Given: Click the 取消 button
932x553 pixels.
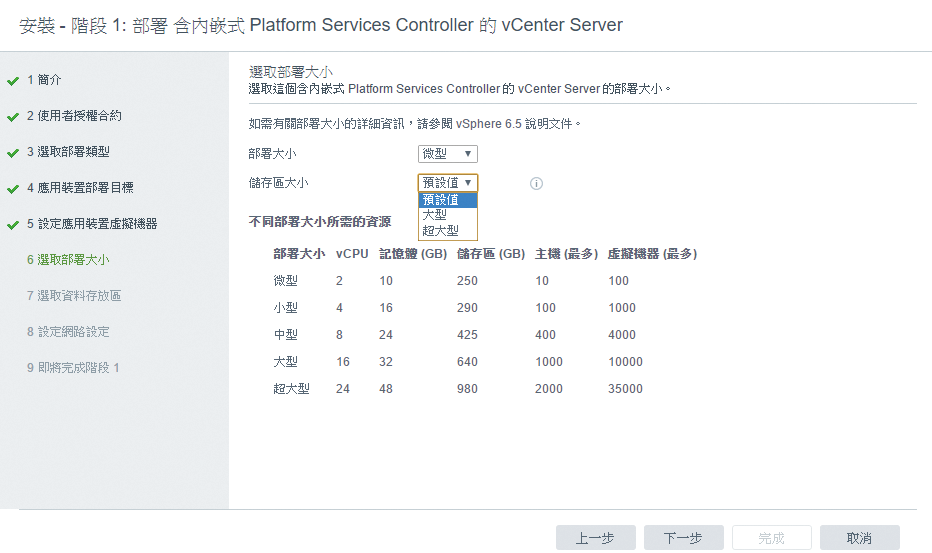Looking at the screenshot, I should tap(859, 538).
